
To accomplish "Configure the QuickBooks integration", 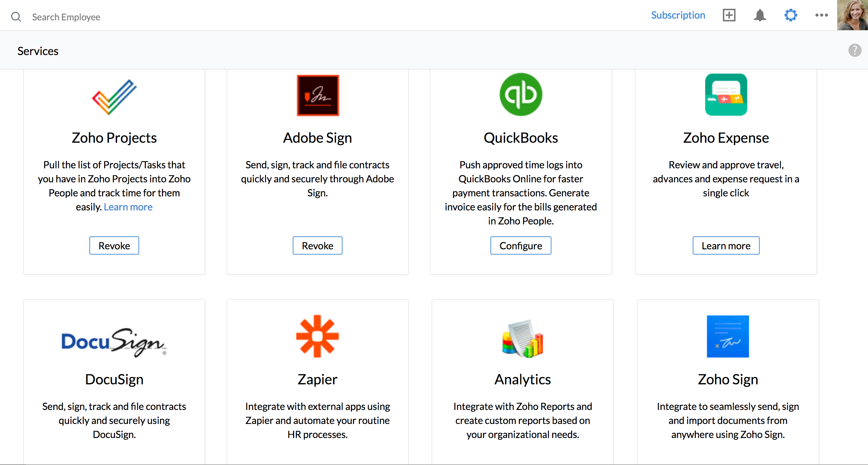I will click(x=521, y=245).
